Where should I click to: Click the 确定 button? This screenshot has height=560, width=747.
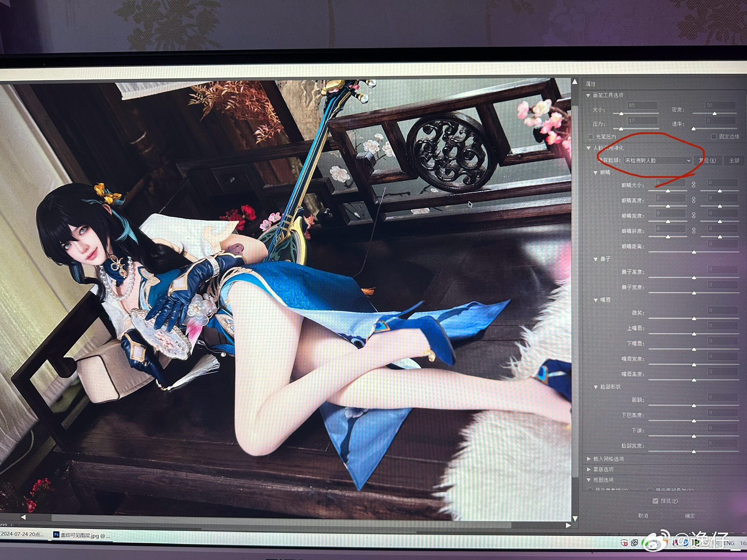(690, 516)
